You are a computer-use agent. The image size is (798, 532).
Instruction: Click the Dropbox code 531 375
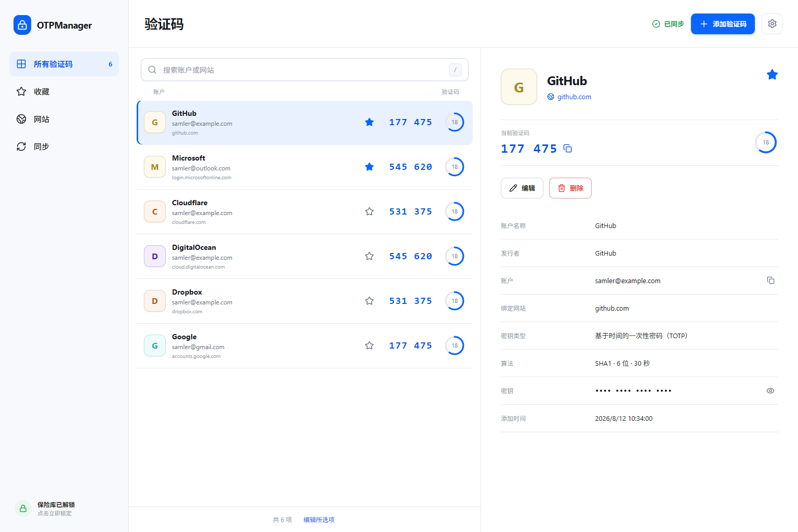[410, 301]
